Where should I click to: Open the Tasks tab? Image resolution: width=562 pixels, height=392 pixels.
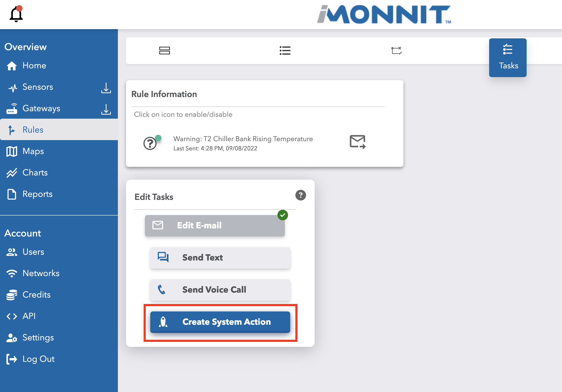(x=508, y=58)
